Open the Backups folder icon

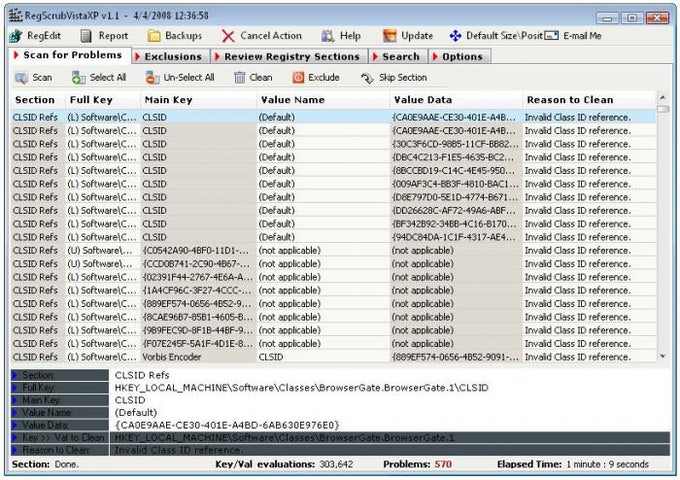154,36
